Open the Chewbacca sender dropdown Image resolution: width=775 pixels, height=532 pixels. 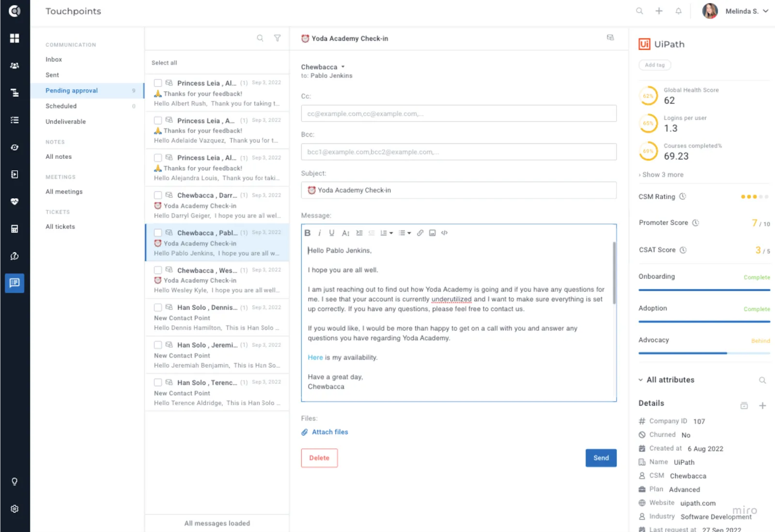pyautogui.click(x=323, y=67)
